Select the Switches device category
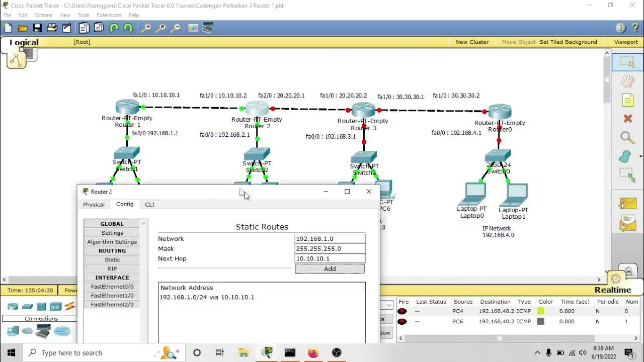 [27, 307]
